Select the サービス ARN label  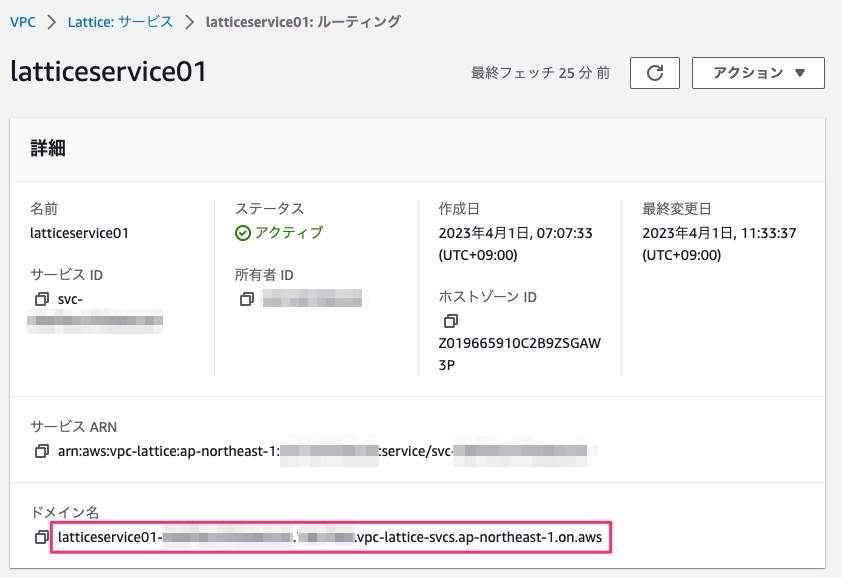pos(74,427)
